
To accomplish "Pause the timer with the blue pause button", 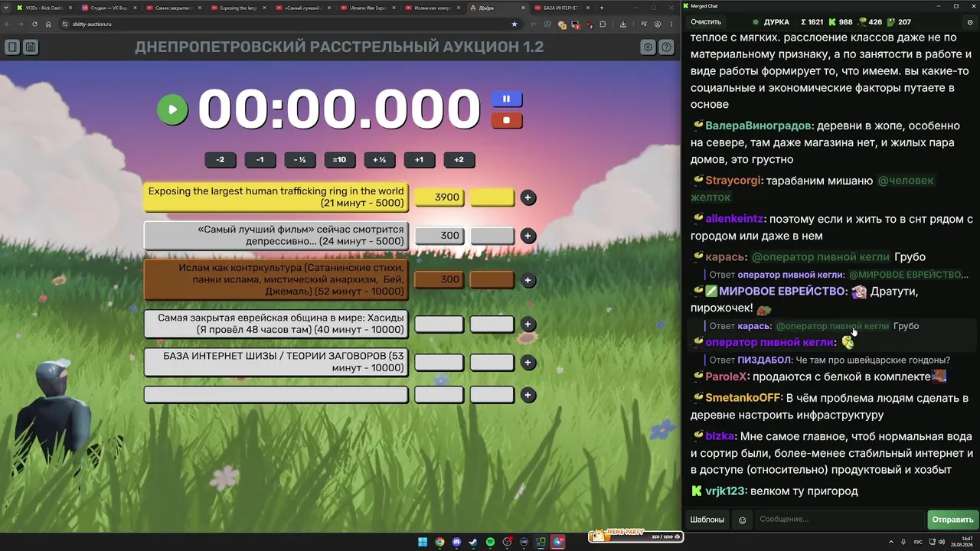I will (507, 99).
